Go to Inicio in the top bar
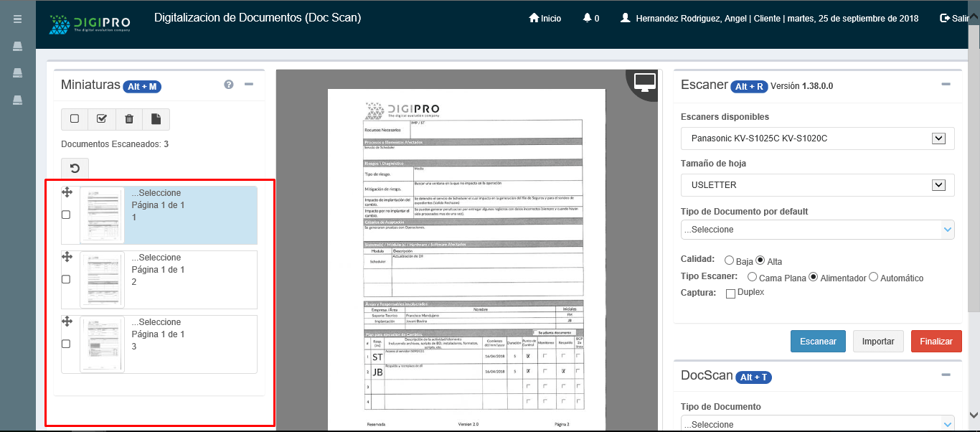The width and height of the screenshot is (980, 432). click(x=545, y=19)
